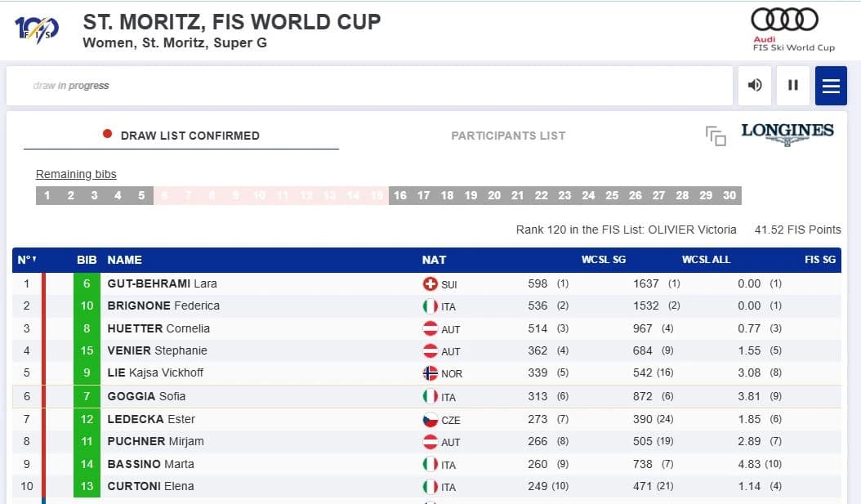Sort the table by FIS SG
The image size is (861, 504).
(x=820, y=260)
